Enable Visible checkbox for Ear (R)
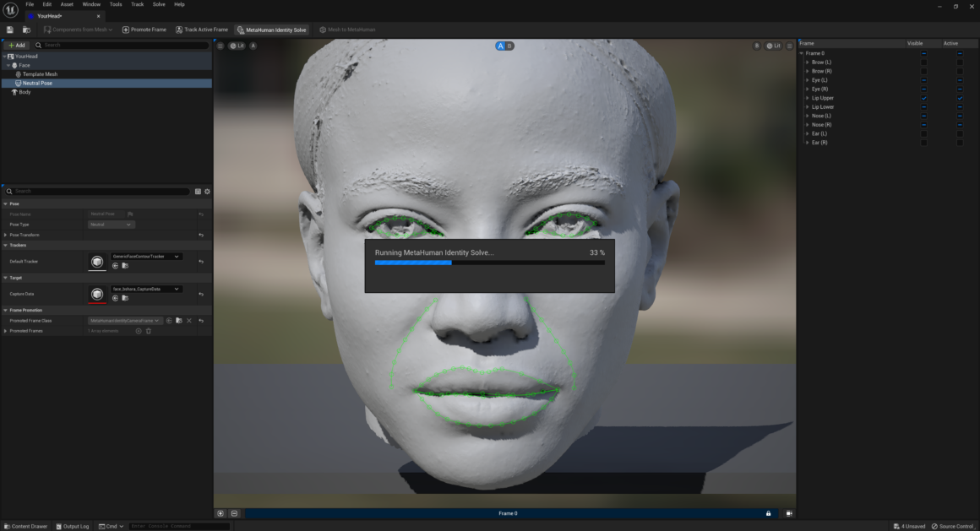Screen dimensions: 980x531 click(923, 143)
